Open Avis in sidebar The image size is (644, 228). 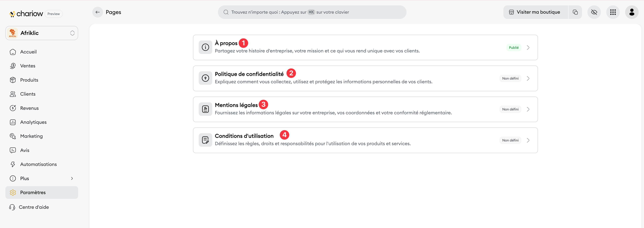point(42,150)
